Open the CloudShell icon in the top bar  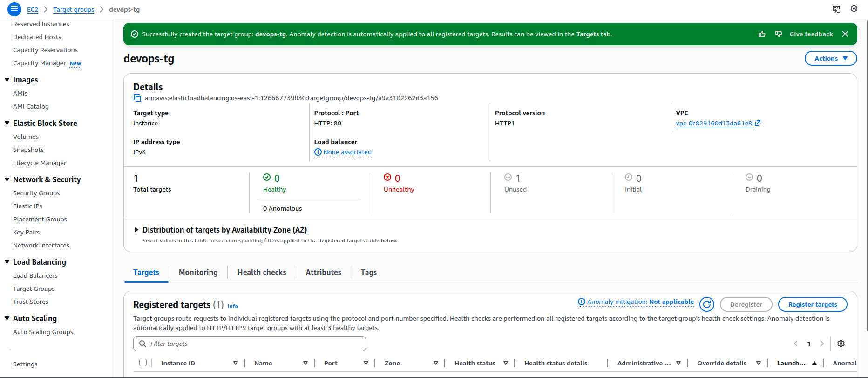[836, 9]
